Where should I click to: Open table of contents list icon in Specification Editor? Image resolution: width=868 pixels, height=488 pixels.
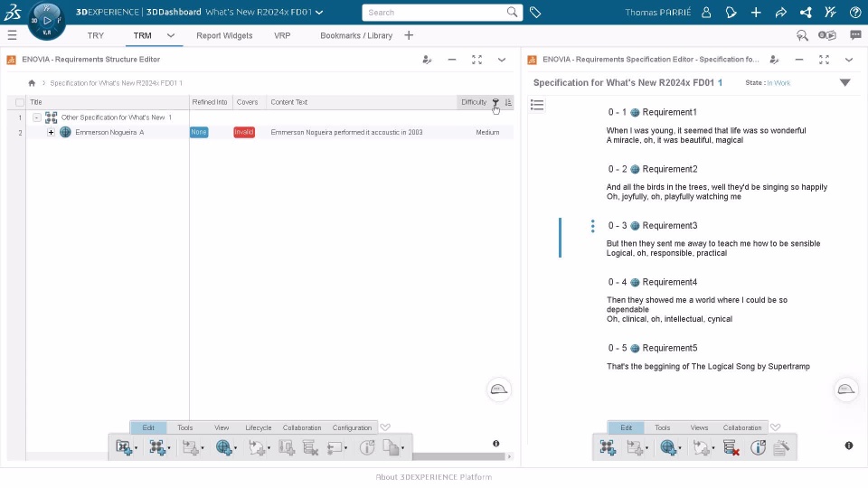click(537, 105)
